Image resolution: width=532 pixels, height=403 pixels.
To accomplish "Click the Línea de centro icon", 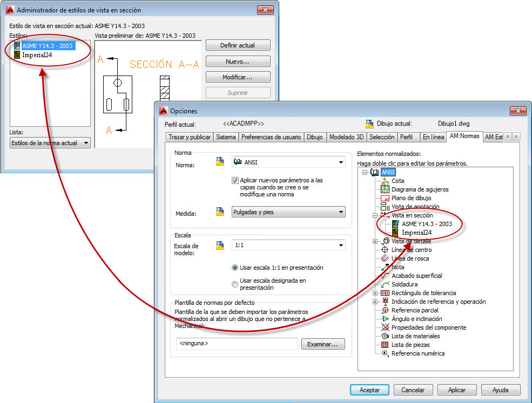I will (x=385, y=250).
